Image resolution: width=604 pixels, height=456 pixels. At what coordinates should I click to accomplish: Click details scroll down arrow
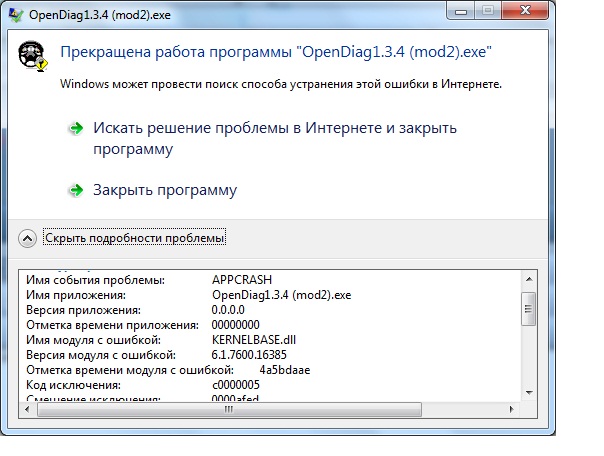tap(529, 393)
